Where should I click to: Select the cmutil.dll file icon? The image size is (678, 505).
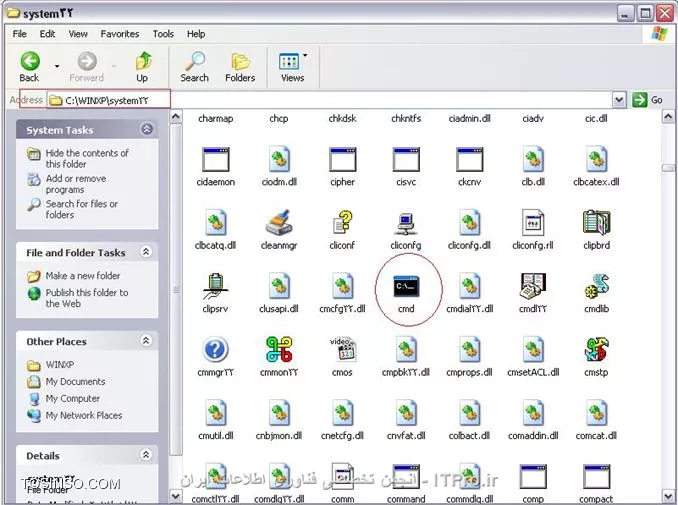[216, 413]
